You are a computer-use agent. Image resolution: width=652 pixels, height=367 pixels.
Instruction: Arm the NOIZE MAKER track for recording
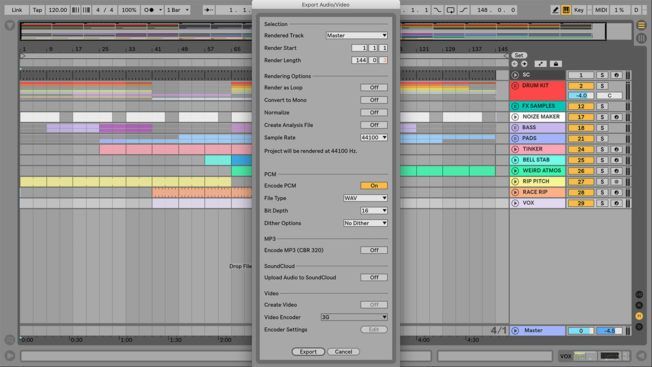point(616,117)
